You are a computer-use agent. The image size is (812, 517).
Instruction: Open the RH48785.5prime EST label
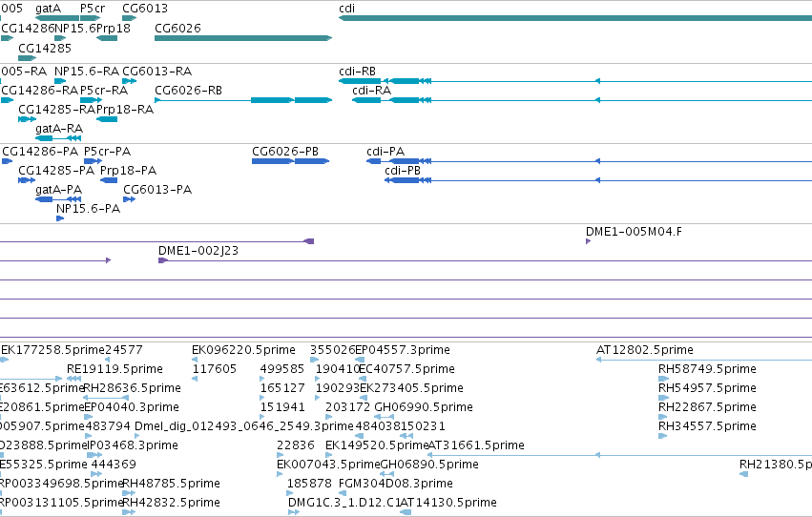[172, 484]
